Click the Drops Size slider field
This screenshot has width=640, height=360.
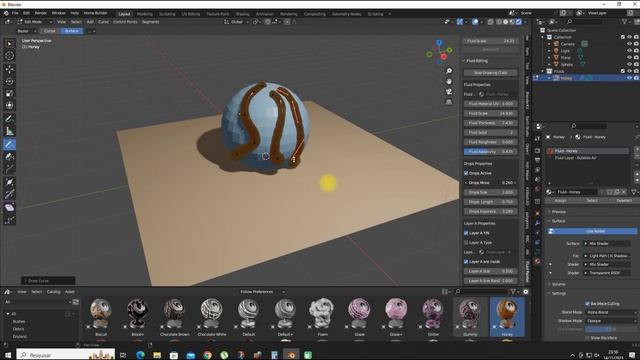tap(491, 192)
